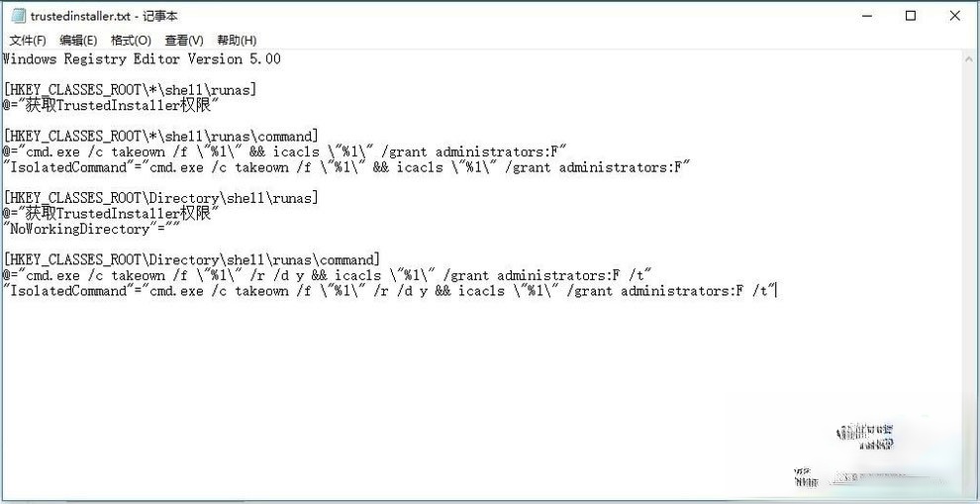This screenshot has width=980, height=504.
Task: Click the [HKEY_CLASSES_ROOT\Directory\shell\runas] line
Action: pyautogui.click(x=160, y=198)
